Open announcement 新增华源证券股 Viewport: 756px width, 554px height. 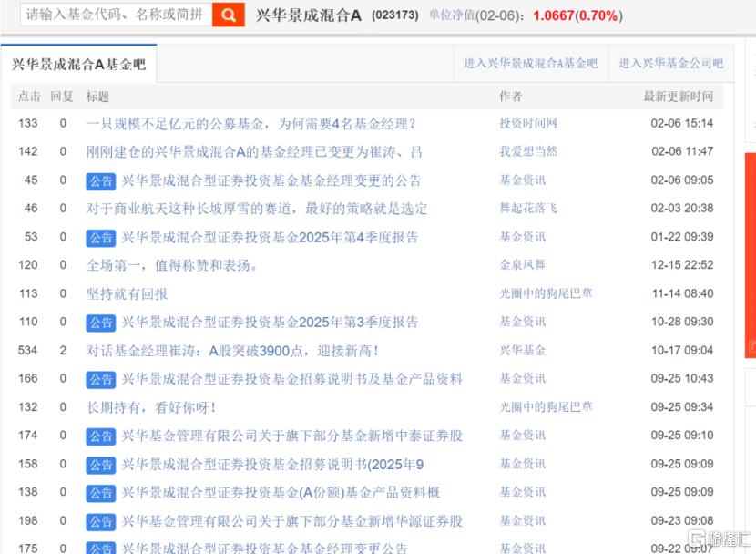[292, 520]
